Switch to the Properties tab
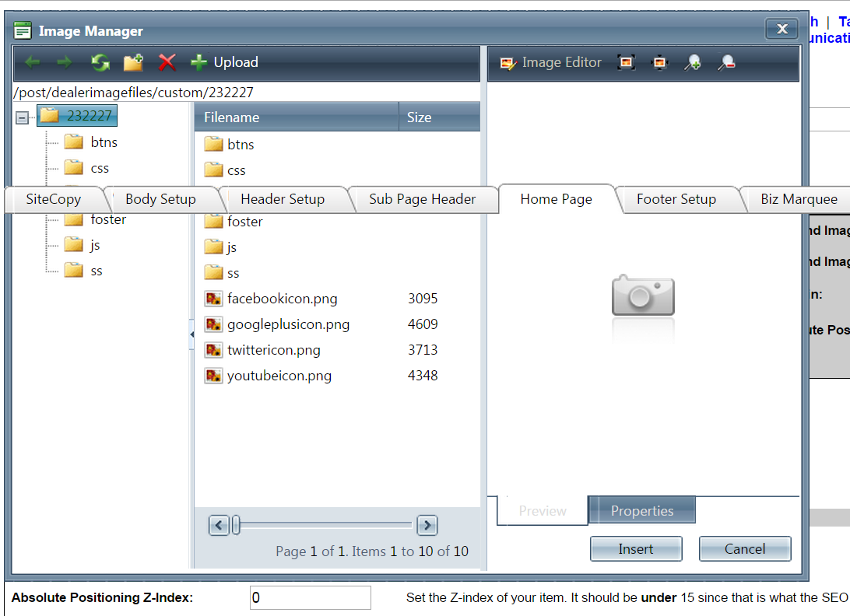Screen dimensions: 850x616 tap(642, 510)
